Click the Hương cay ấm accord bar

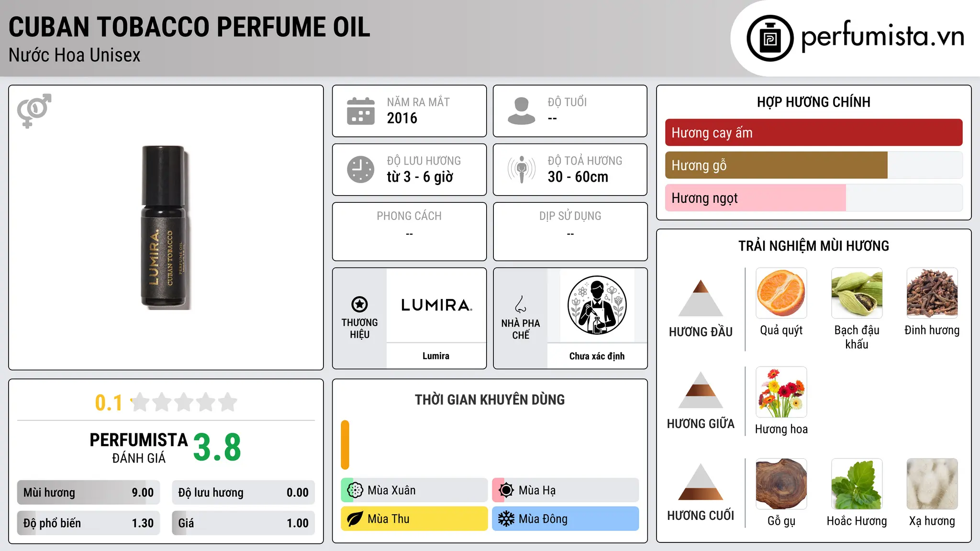tap(813, 132)
